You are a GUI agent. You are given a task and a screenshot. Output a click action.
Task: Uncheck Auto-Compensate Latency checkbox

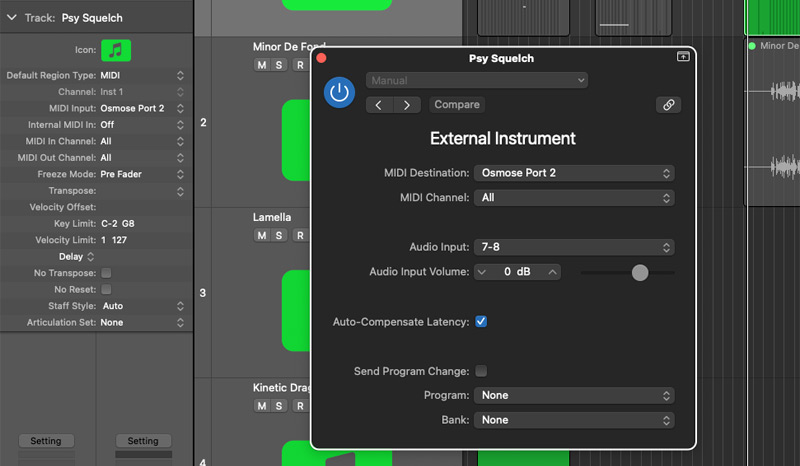(x=481, y=322)
